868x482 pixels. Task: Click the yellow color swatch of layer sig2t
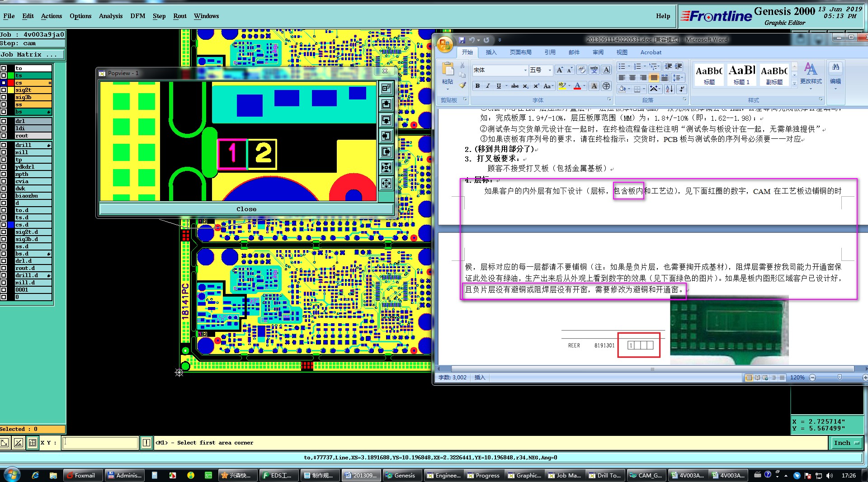(11, 90)
